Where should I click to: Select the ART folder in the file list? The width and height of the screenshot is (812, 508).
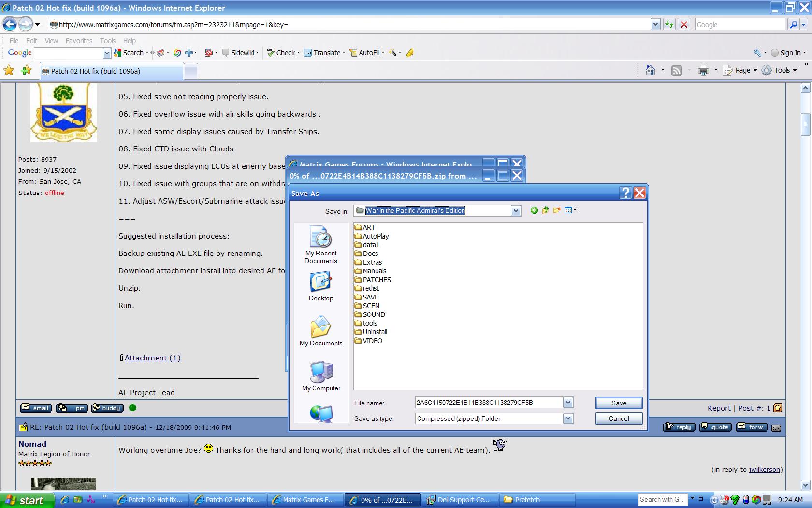coord(365,227)
